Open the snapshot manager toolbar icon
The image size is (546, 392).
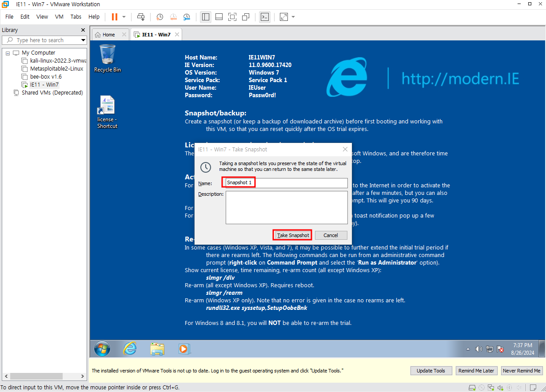click(187, 17)
